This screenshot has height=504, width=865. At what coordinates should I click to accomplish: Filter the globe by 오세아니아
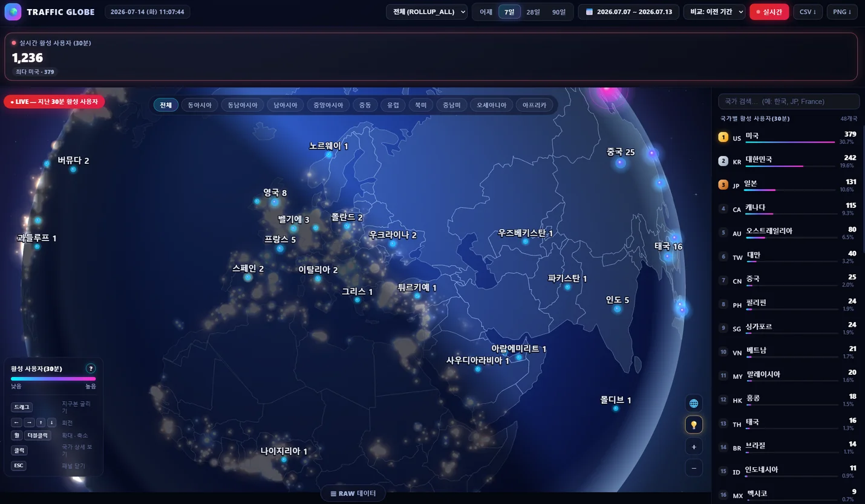[x=491, y=105]
